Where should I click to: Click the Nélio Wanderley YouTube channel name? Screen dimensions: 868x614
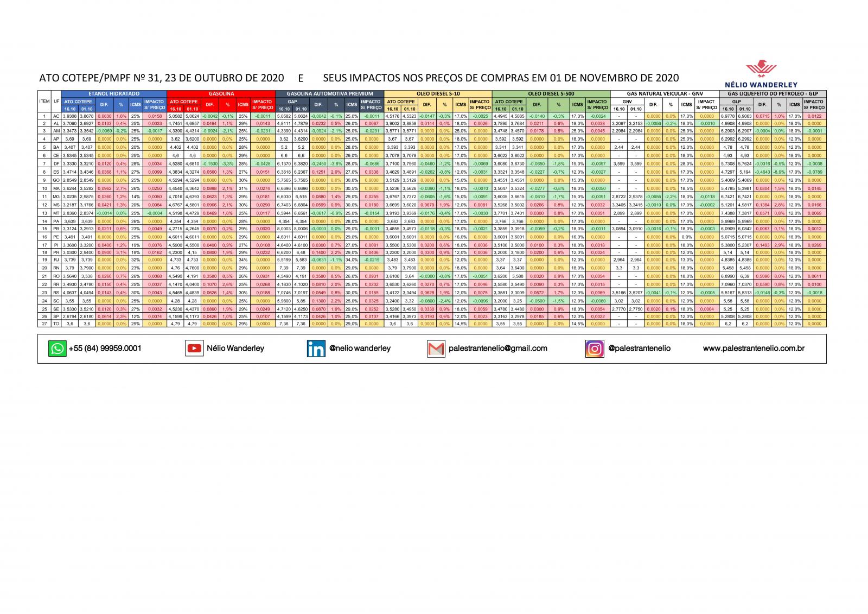235,349
